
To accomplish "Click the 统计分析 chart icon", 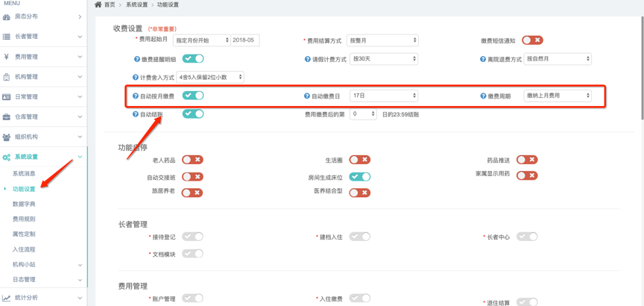I will coord(7,298).
